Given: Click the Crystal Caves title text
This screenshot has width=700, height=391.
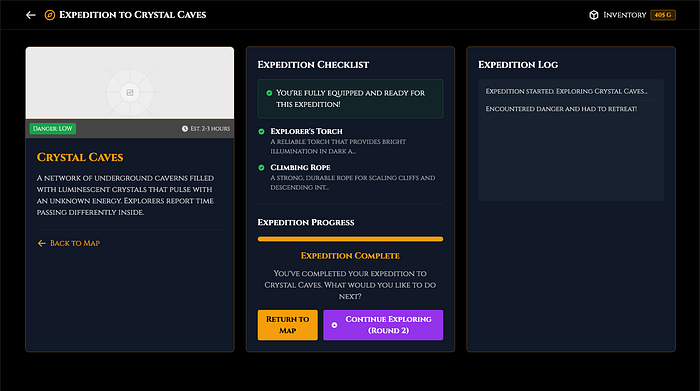Looking at the screenshot, I should (x=80, y=157).
